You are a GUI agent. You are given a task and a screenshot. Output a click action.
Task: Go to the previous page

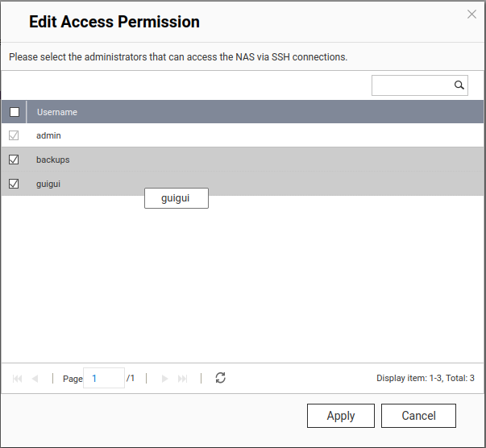click(35, 378)
